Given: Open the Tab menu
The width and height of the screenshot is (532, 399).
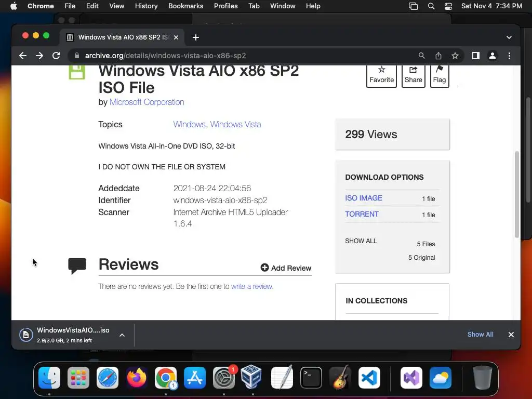Looking at the screenshot, I should [x=254, y=6].
